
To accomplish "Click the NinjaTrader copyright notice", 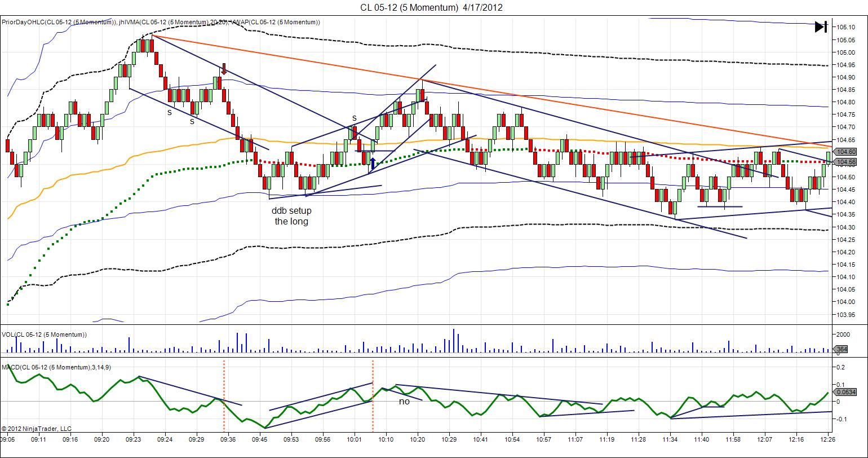I will pos(37,429).
